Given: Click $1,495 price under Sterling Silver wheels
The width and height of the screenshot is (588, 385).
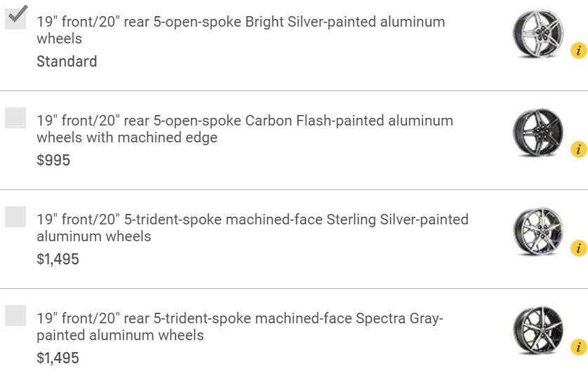Looking at the screenshot, I should coord(58,259).
